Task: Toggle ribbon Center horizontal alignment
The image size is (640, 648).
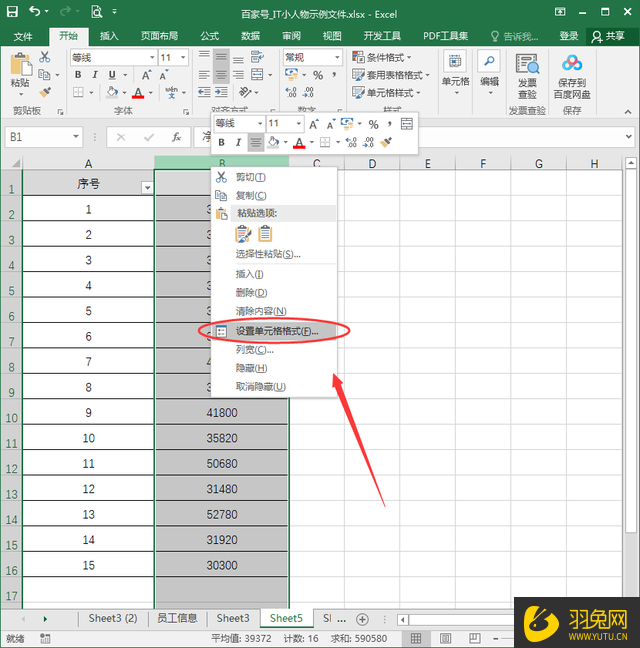Action: [x=221, y=75]
